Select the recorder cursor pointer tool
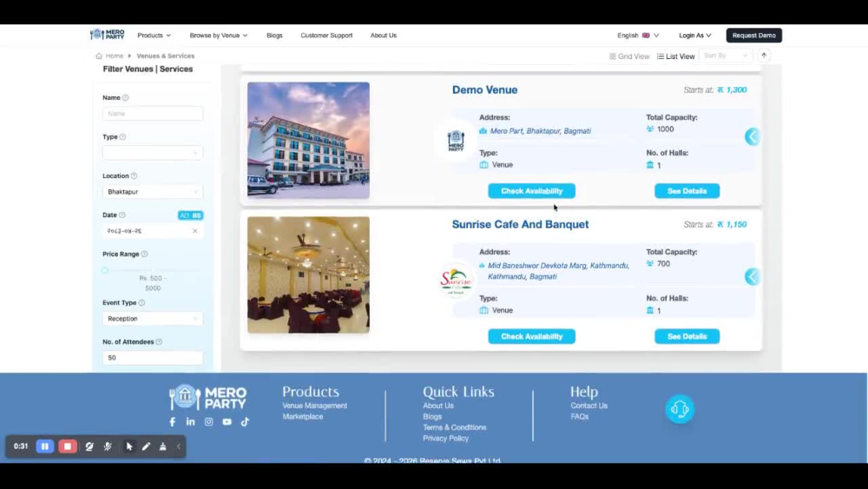This screenshot has width=868, height=489. click(x=129, y=446)
